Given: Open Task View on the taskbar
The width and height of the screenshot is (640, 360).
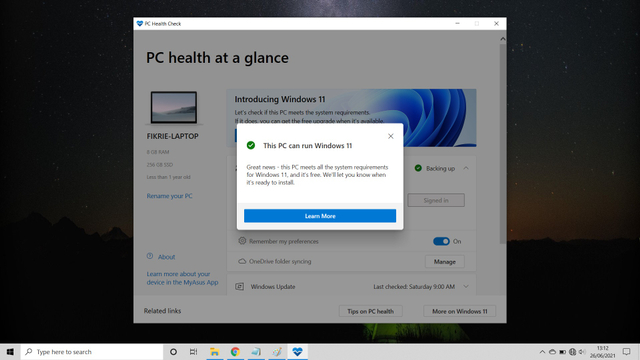Looking at the screenshot, I should (193, 351).
